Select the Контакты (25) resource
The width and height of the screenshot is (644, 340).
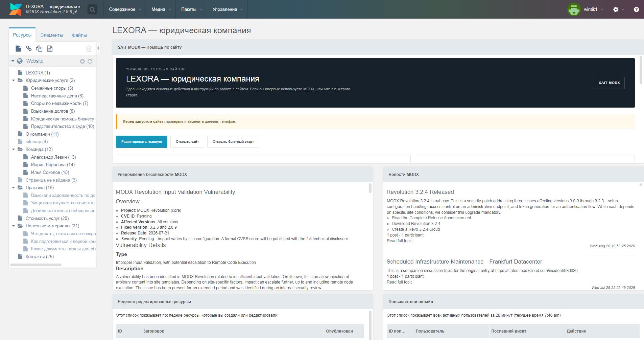40,256
